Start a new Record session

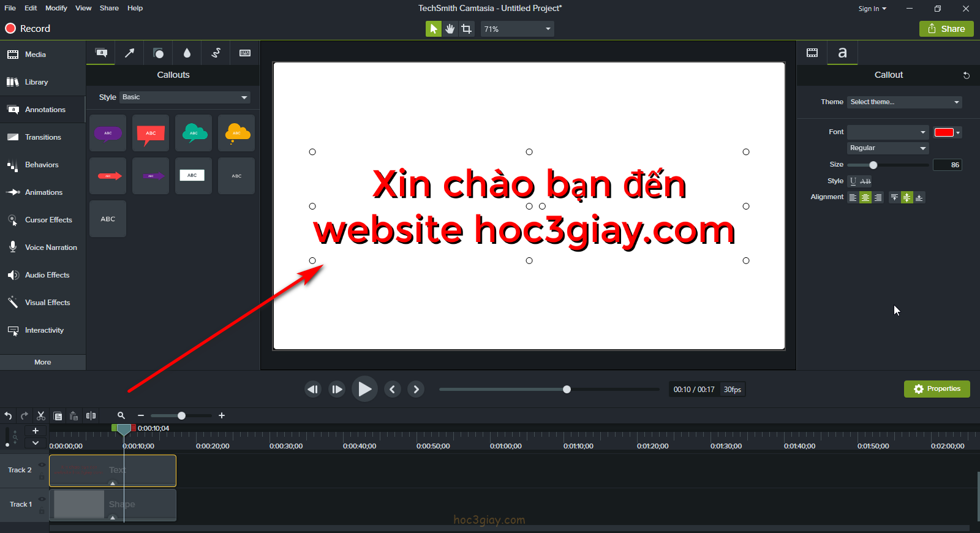coord(28,29)
